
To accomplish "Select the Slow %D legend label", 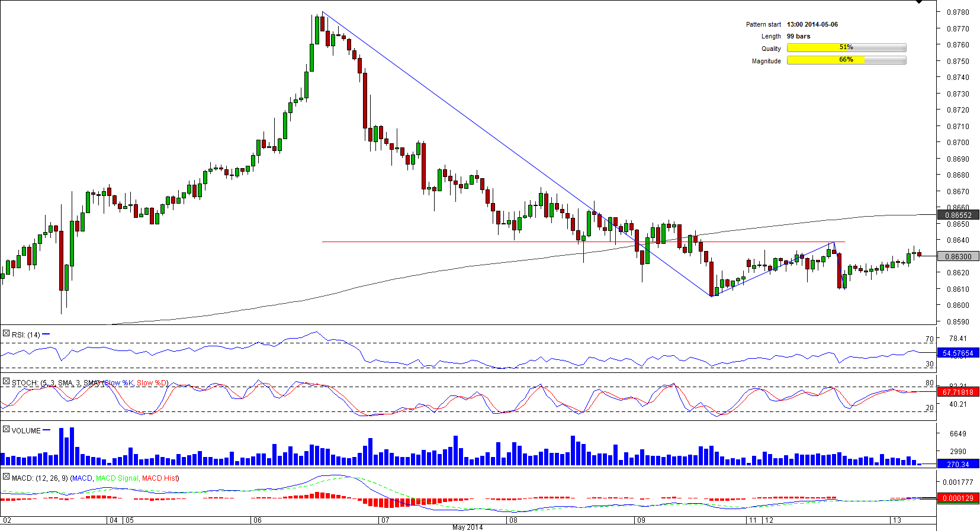I will tap(152, 383).
